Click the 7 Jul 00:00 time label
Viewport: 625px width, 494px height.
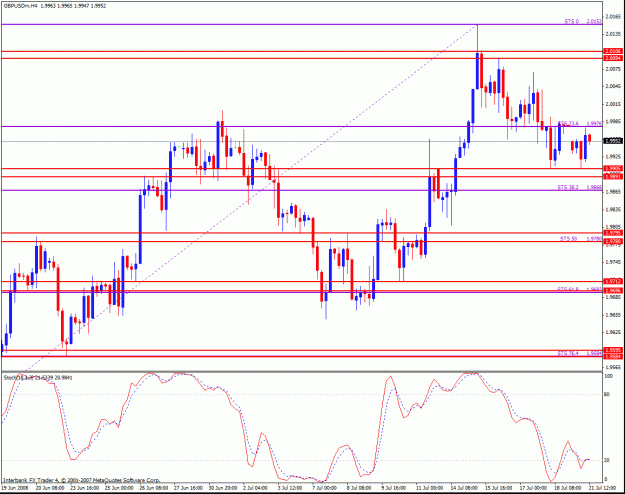tap(324, 488)
